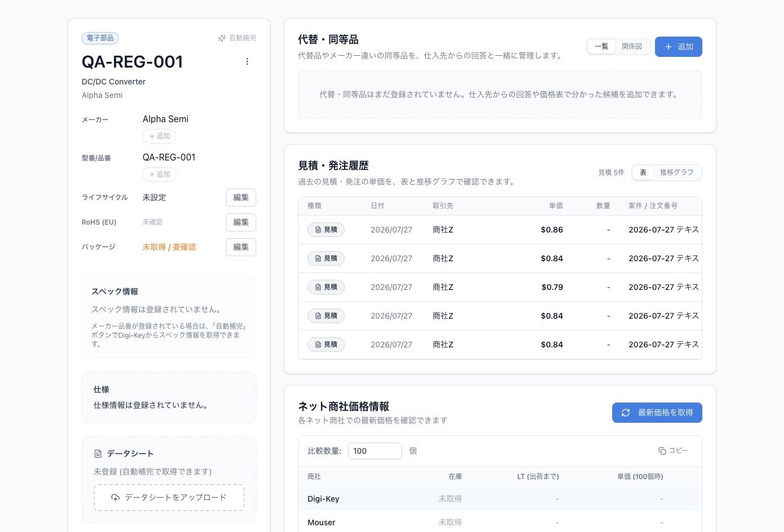This screenshot has width=784, height=532.
Task: Click the last row's 見積 badge
Action: [326, 345]
